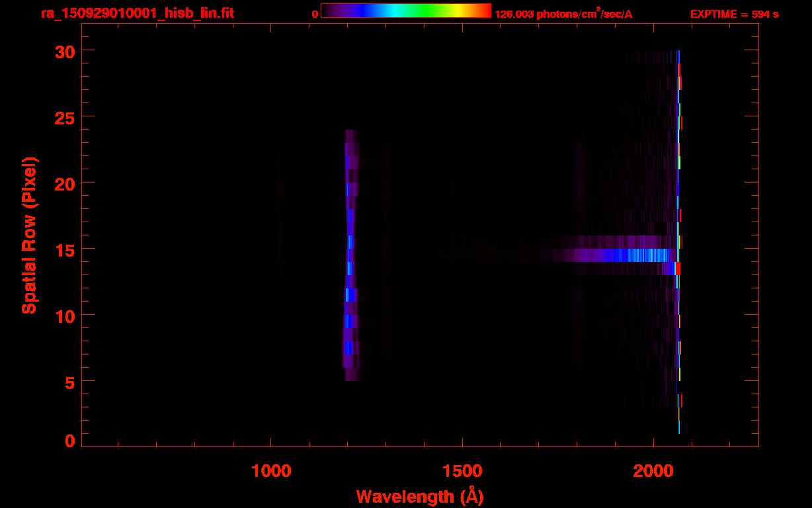Click the 1500 wavelength tick label
The image size is (812, 508).
pyautogui.click(x=462, y=470)
